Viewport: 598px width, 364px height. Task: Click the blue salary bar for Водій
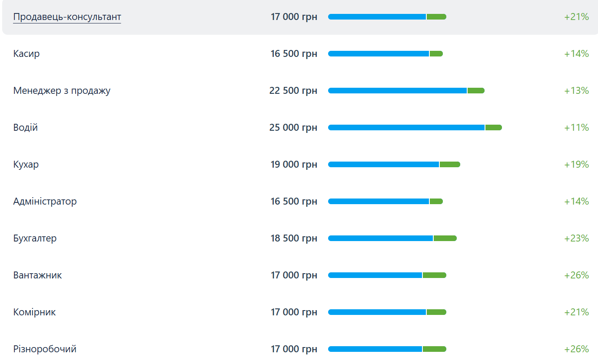coord(406,128)
